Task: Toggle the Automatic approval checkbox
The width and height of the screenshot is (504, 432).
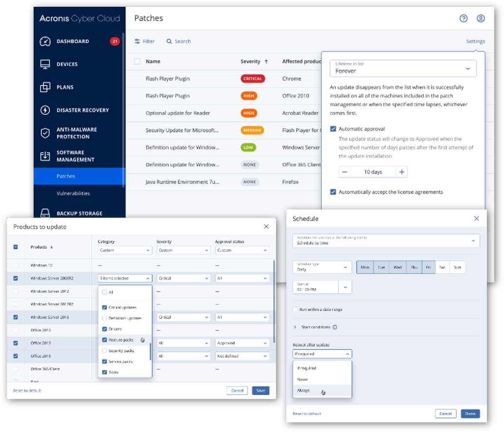Action: coord(333,129)
